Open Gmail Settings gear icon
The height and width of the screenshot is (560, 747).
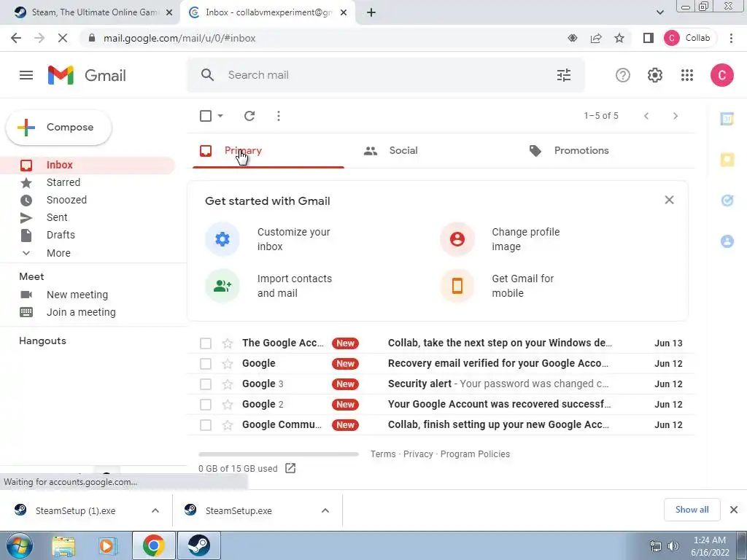pyautogui.click(x=655, y=75)
